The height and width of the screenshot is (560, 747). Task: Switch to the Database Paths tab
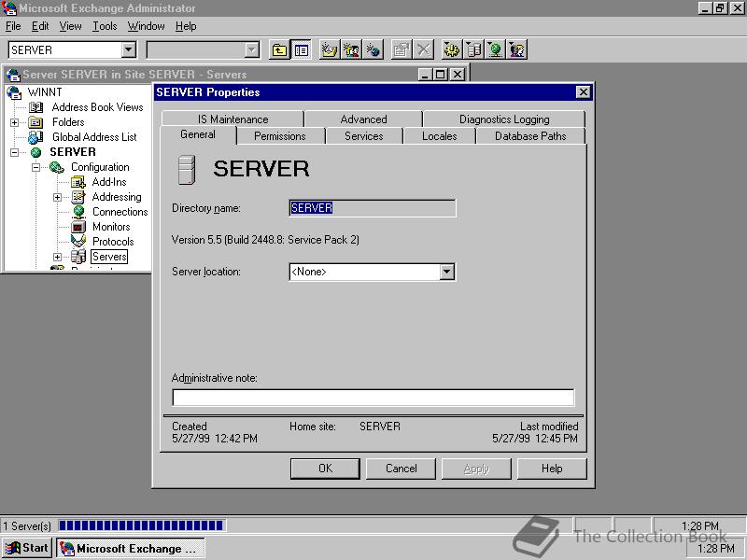tap(530, 136)
